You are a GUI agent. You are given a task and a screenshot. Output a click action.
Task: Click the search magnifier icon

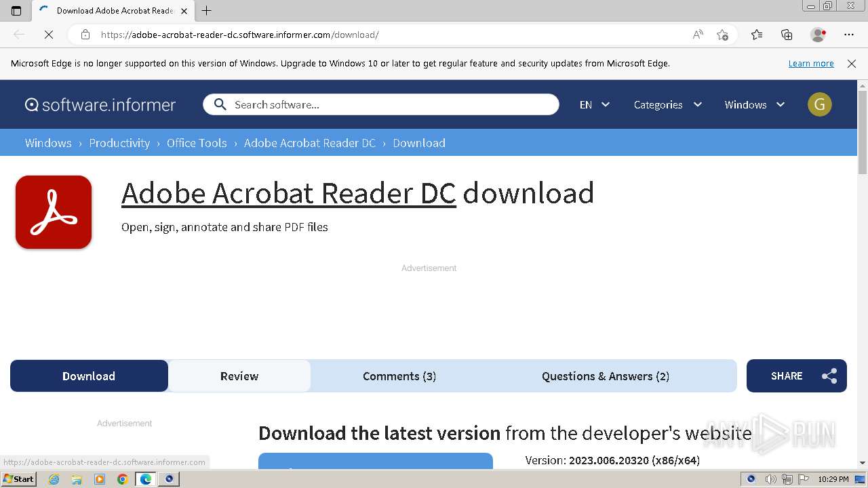point(220,104)
